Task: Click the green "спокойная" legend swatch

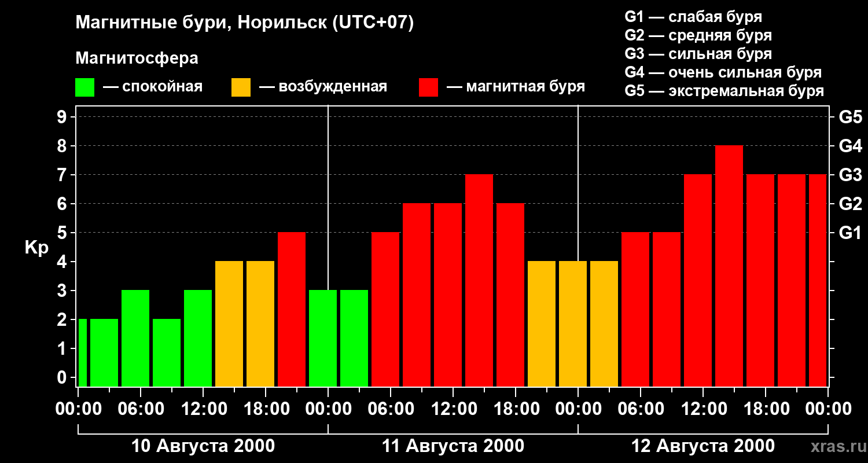Action: (84, 87)
